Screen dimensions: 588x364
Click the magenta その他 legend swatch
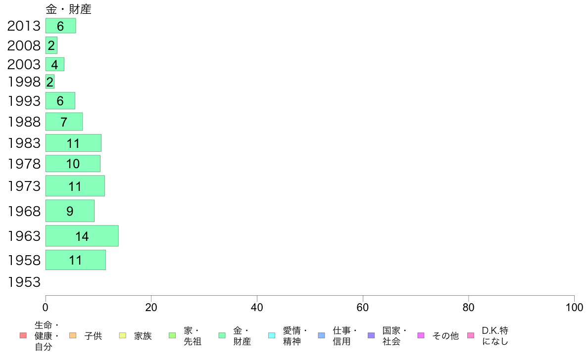coord(421,335)
